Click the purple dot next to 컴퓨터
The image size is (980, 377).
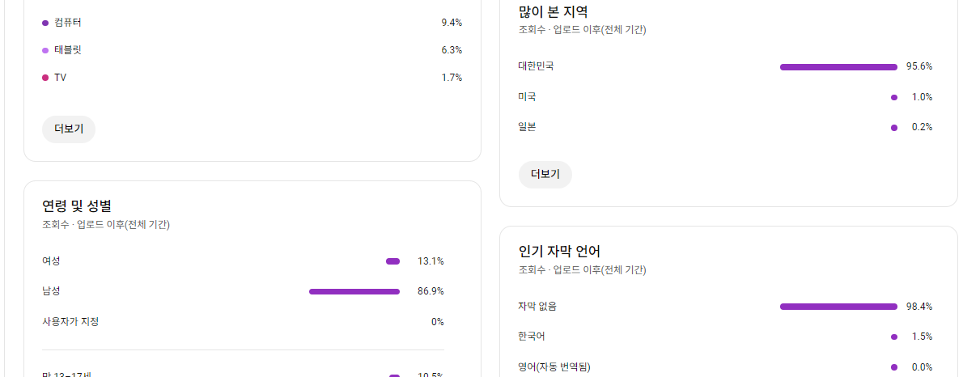click(x=45, y=23)
